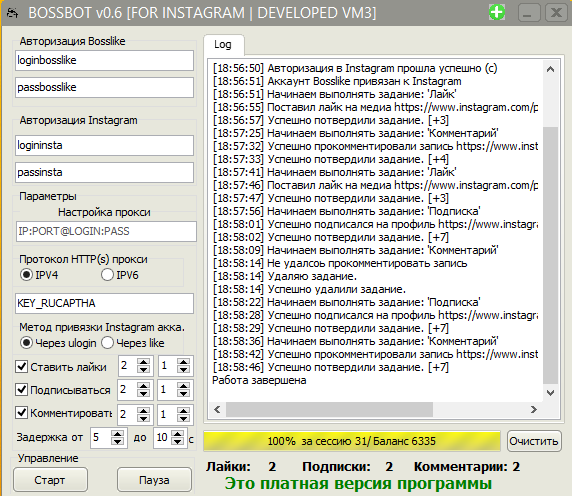
Task: Click the IP:PORT@LOGIN:PASS proxy field
Action: [106, 231]
